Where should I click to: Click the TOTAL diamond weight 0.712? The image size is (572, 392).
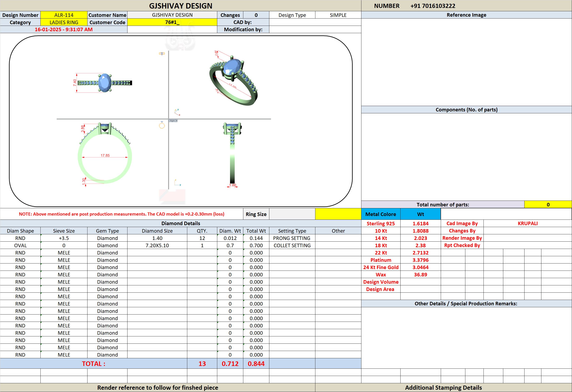[x=230, y=364]
